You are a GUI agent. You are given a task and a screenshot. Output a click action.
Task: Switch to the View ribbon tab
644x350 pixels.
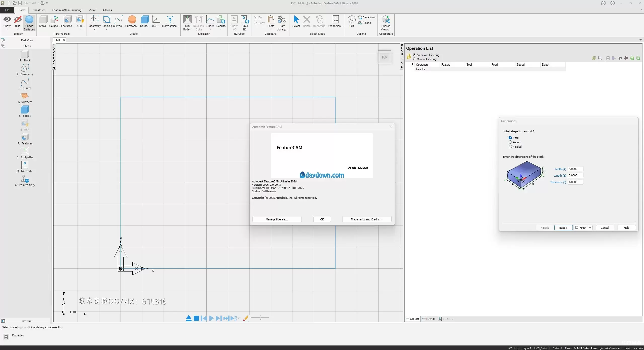pos(92,10)
